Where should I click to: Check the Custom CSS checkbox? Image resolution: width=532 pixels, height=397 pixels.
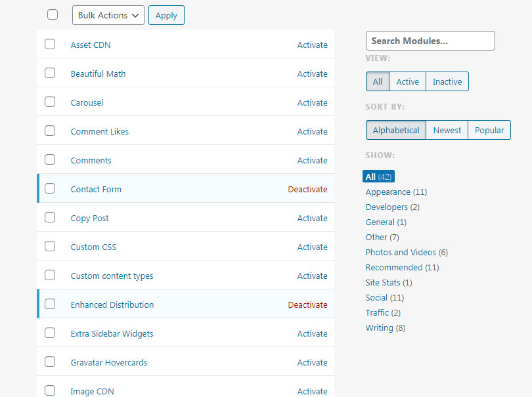point(50,246)
